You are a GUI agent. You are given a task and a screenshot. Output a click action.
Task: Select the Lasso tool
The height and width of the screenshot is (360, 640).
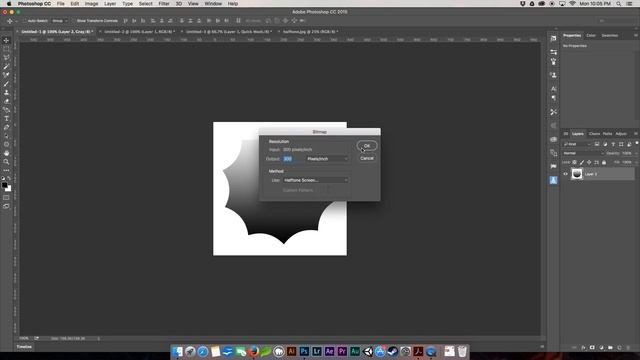6,58
